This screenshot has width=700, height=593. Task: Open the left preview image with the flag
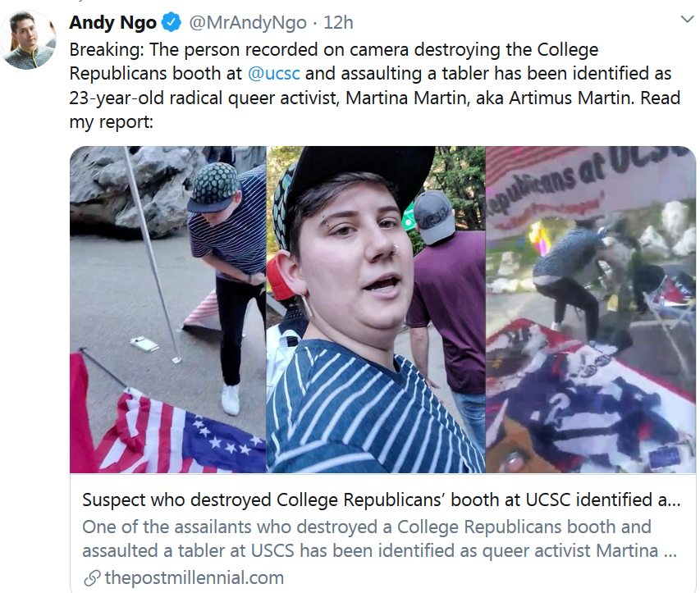click(x=168, y=309)
